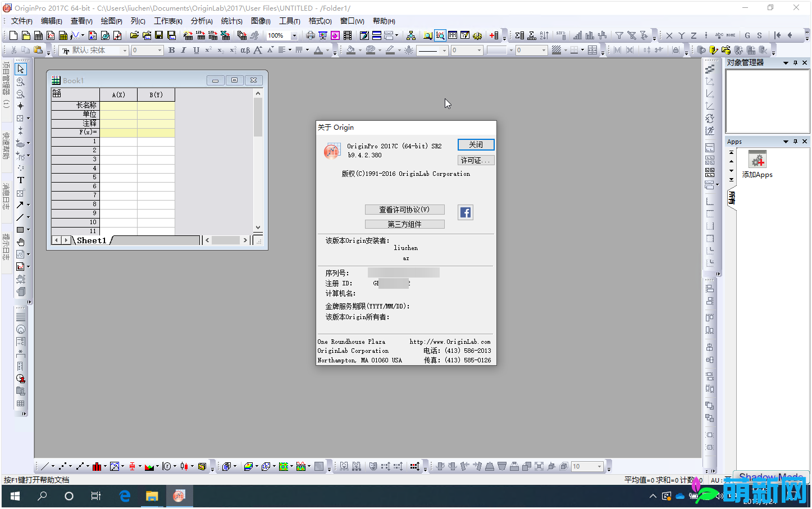Open the font name dropdown
The width and height of the screenshot is (812, 509).
point(125,50)
